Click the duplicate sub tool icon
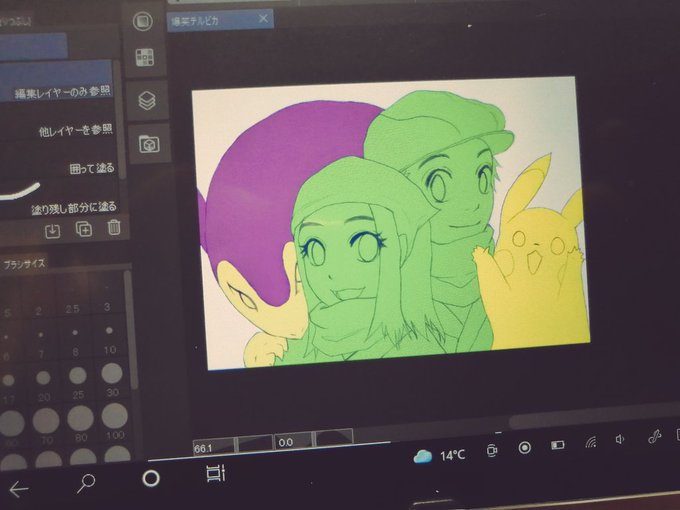 coord(84,229)
